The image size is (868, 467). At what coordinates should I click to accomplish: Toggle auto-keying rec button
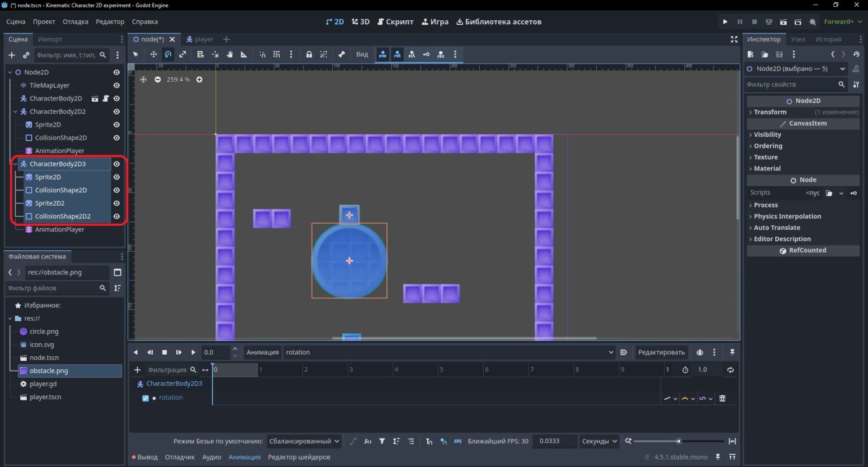pyautogui.click(x=441, y=54)
